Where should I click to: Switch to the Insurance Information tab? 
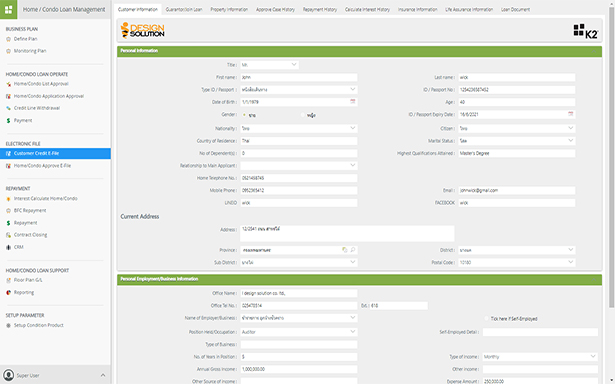click(x=417, y=9)
